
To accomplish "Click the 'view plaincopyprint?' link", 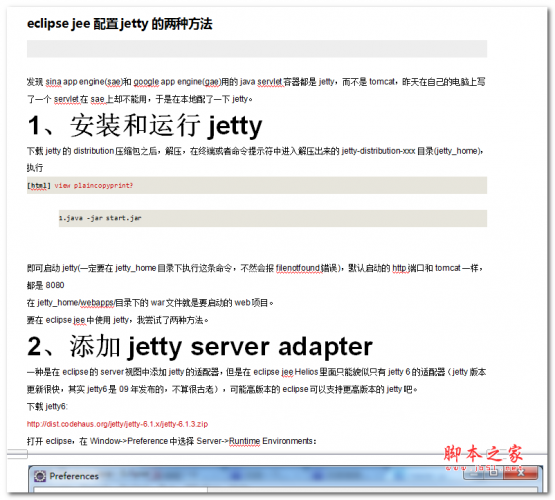I will tap(94, 185).
